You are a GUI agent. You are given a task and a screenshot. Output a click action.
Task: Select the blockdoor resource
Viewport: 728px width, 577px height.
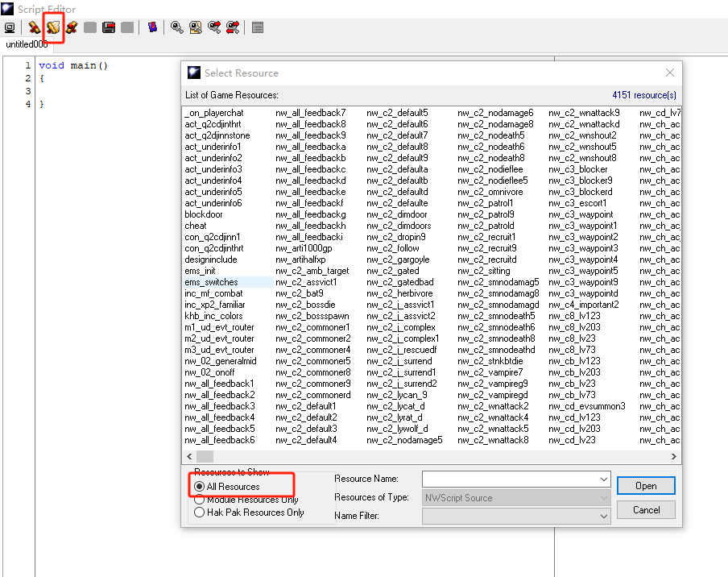pyautogui.click(x=204, y=214)
